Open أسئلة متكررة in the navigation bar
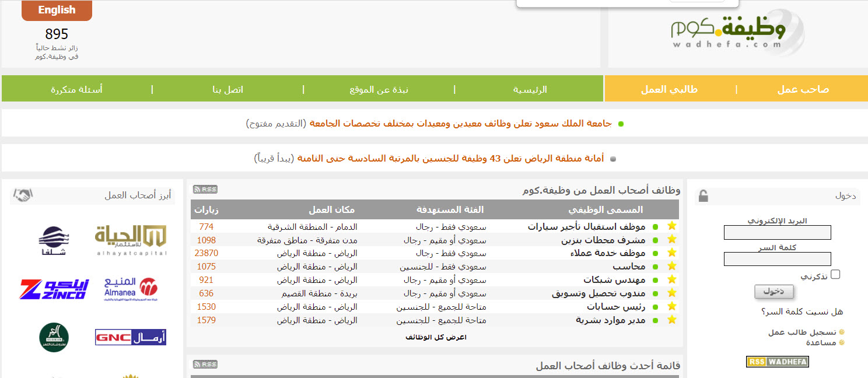 coord(76,89)
